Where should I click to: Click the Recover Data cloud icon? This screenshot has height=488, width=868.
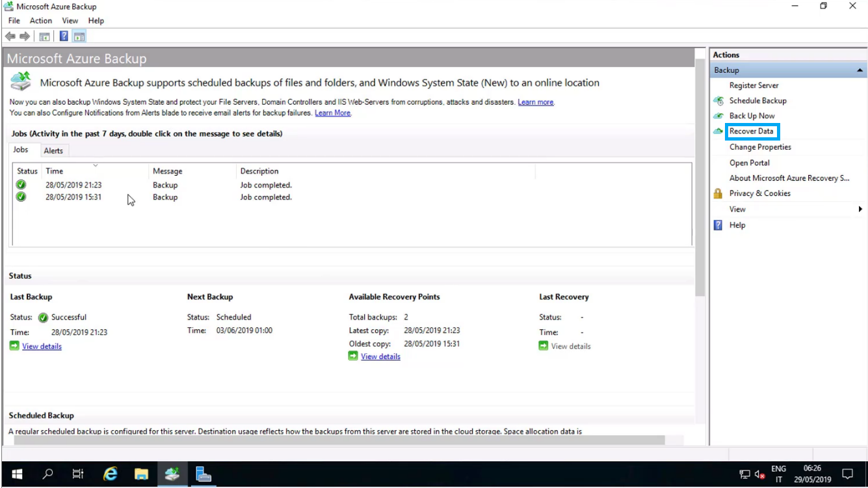point(718,131)
